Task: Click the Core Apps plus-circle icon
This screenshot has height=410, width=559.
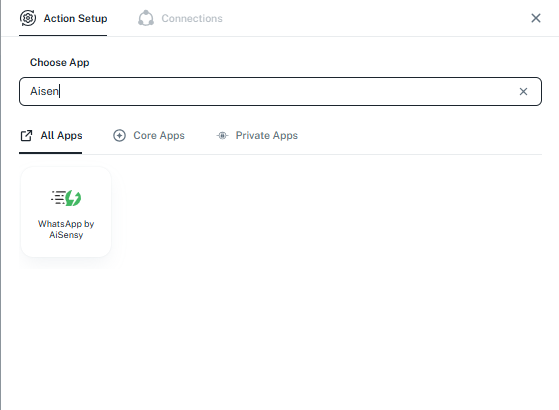Action: (x=119, y=135)
